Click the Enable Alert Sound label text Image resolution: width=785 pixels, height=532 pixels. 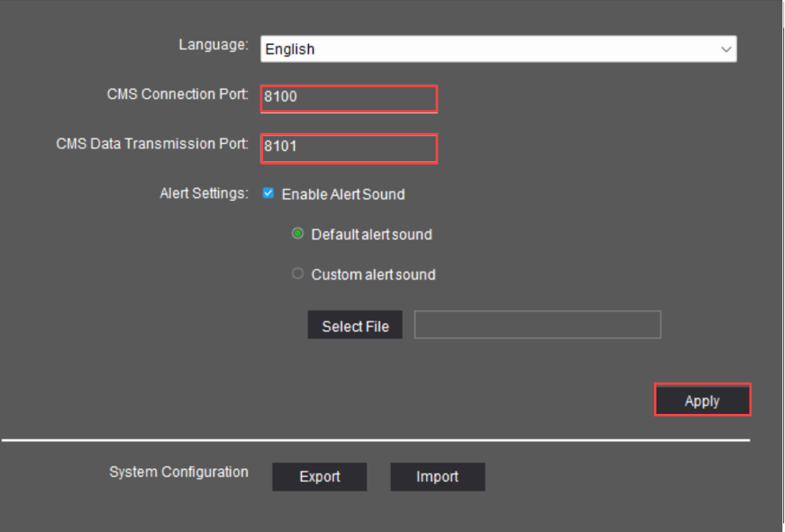point(343,194)
